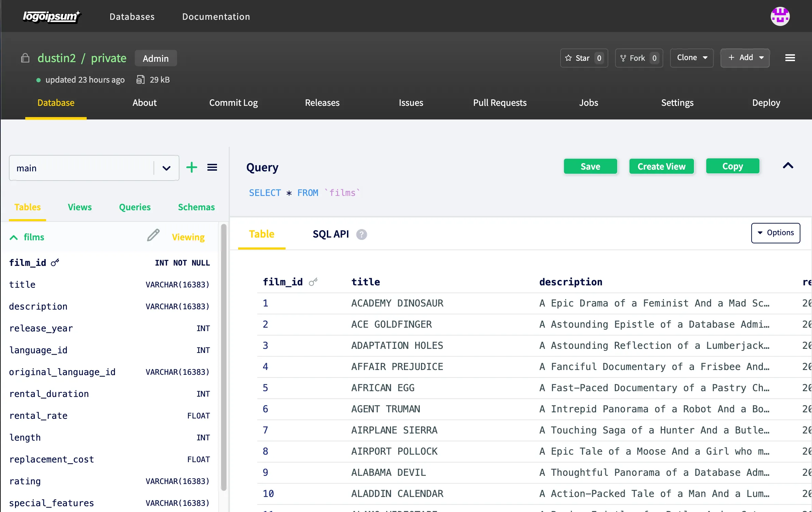812x512 pixels.
Task: Copy the query with the Copy button
Action: (733, 166)
